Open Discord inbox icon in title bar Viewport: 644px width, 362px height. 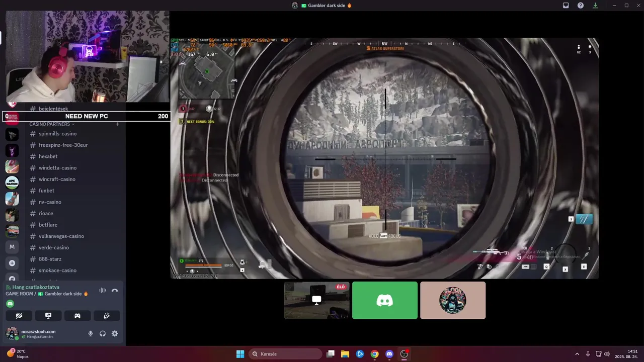(566, 6)
